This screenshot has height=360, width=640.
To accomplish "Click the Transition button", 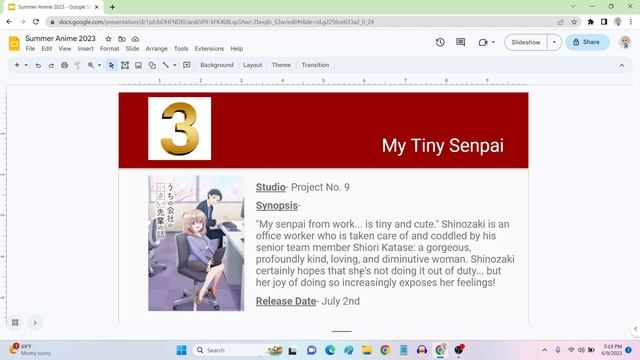I will click(315, 65).
